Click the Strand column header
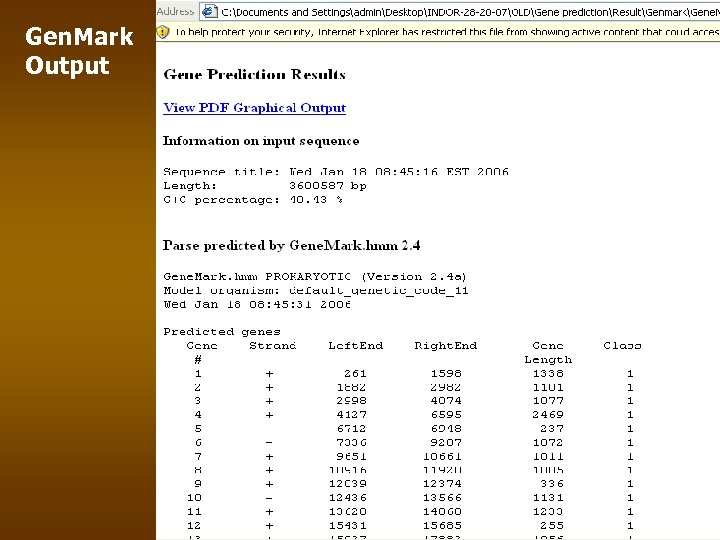The image size is (720, 540). tap(273, 346)
